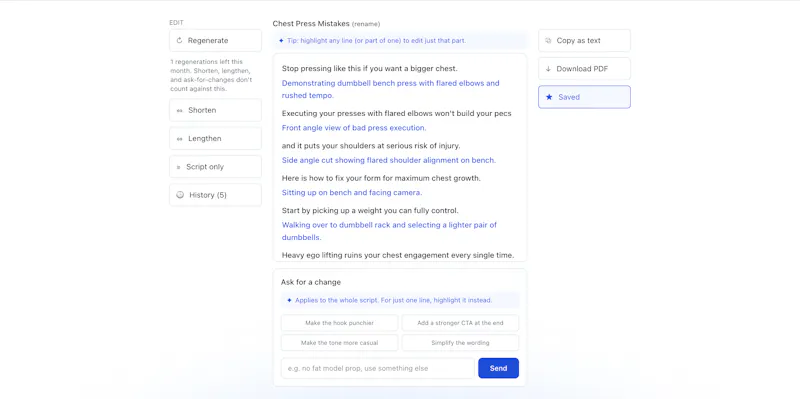
Task: Click sparkle icon beside 'Applies to the whole script'
Action: tap(289, 301)
